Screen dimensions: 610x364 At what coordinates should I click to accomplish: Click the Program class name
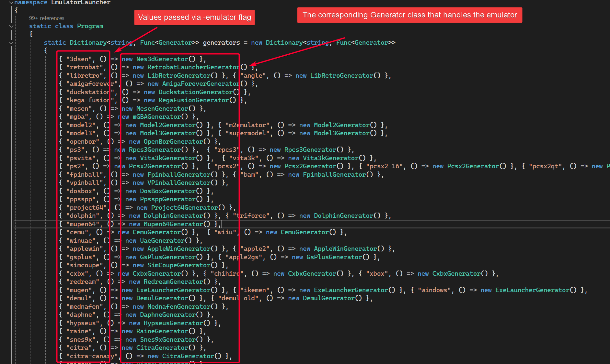[x=90, y=26]
